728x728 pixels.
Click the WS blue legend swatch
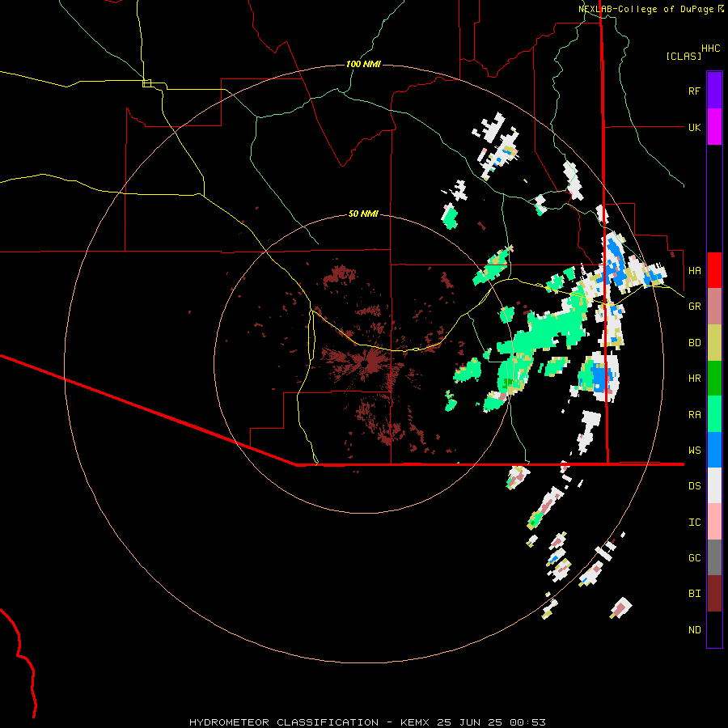714,450
